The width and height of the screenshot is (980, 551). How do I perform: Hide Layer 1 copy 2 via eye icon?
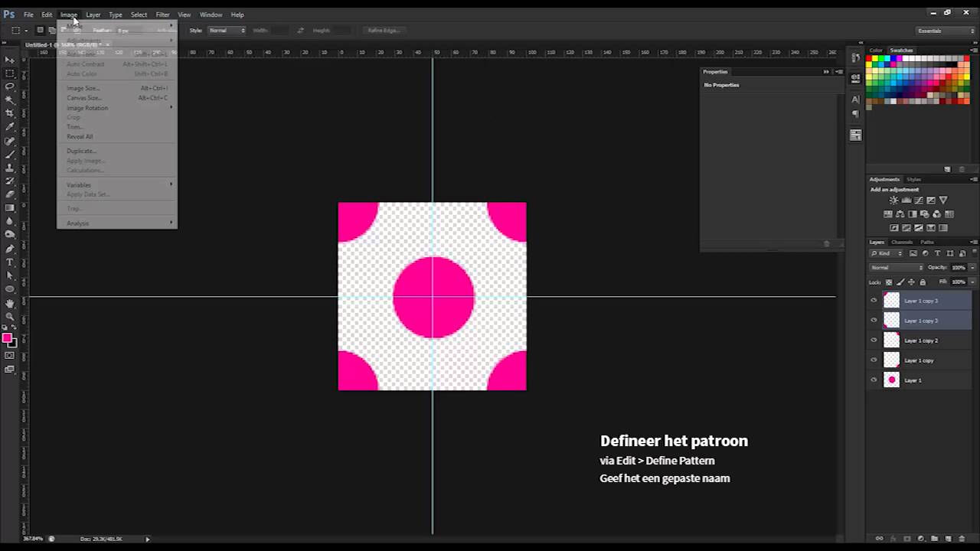874,341
